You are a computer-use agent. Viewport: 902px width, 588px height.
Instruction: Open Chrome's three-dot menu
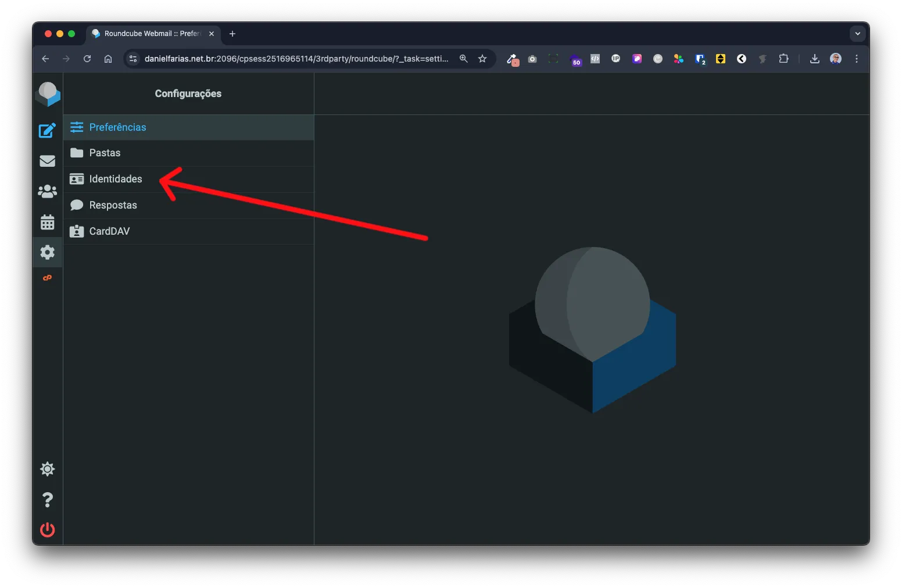pyautogui.click(x=856, y=59)
